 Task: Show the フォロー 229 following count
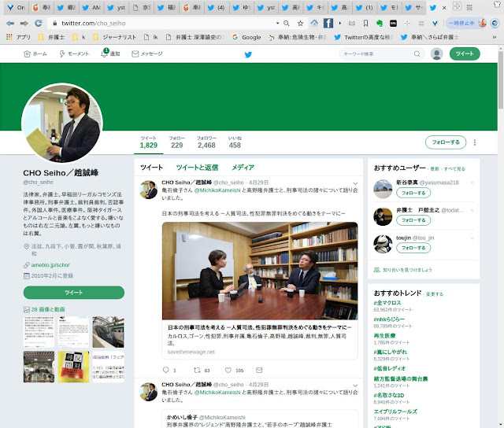(x=176, y=142)
